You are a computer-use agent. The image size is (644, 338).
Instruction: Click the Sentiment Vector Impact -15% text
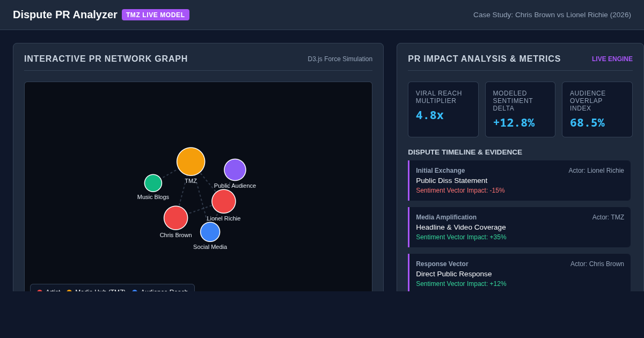coord(460,190)
